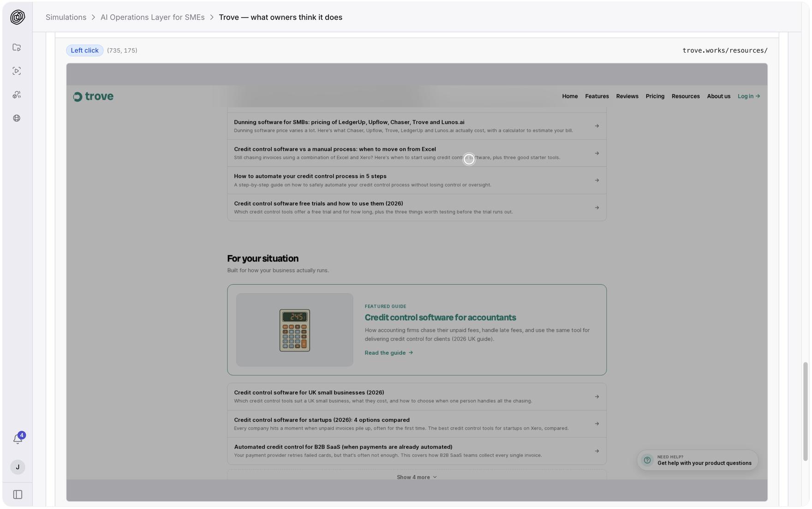Open the globe icon in the left sidebar
The width and height of the screenshot is (812, 509).
17,118
